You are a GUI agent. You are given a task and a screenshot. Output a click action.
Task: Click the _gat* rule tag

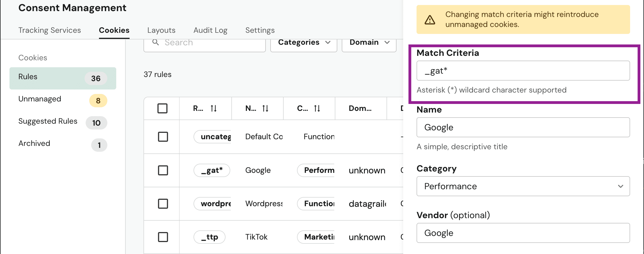[x=212, y=170]
